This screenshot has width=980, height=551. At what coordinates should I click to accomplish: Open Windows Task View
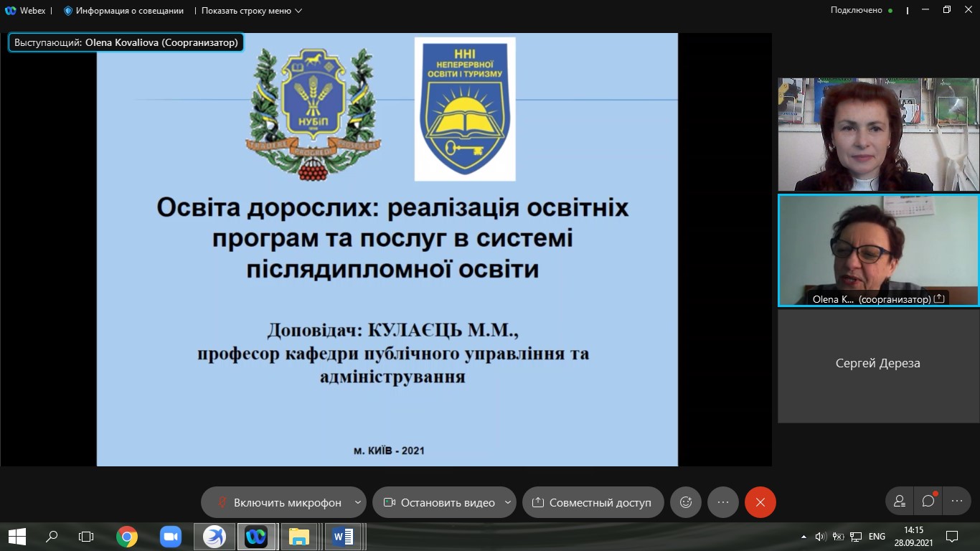86,536
